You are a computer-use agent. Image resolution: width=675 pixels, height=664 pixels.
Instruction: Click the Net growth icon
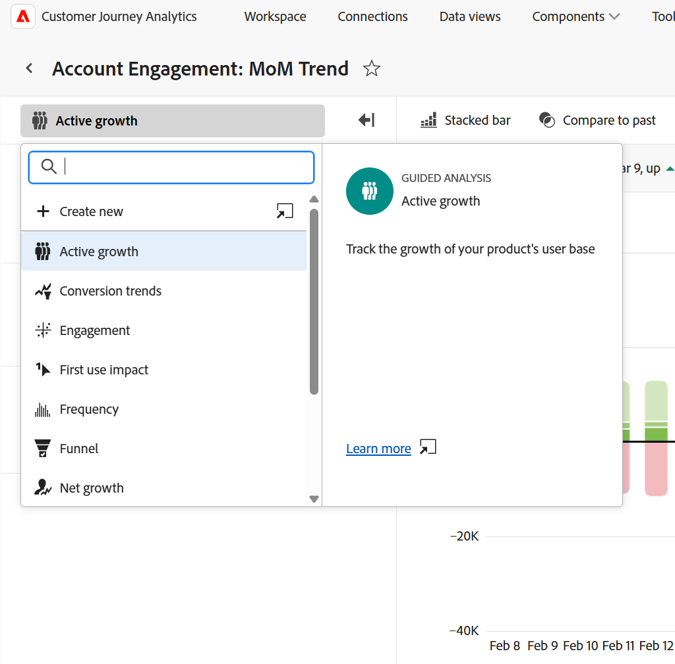(x=43, y=487)
